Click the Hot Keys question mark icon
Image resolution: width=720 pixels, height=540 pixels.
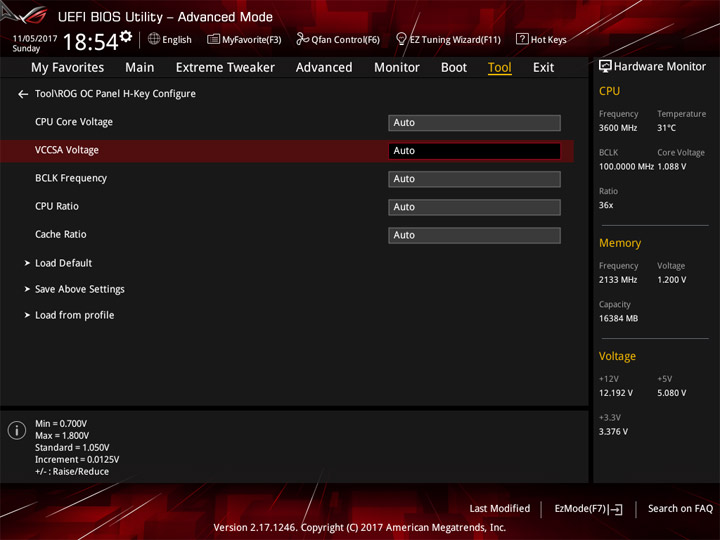tap(522, 39)
